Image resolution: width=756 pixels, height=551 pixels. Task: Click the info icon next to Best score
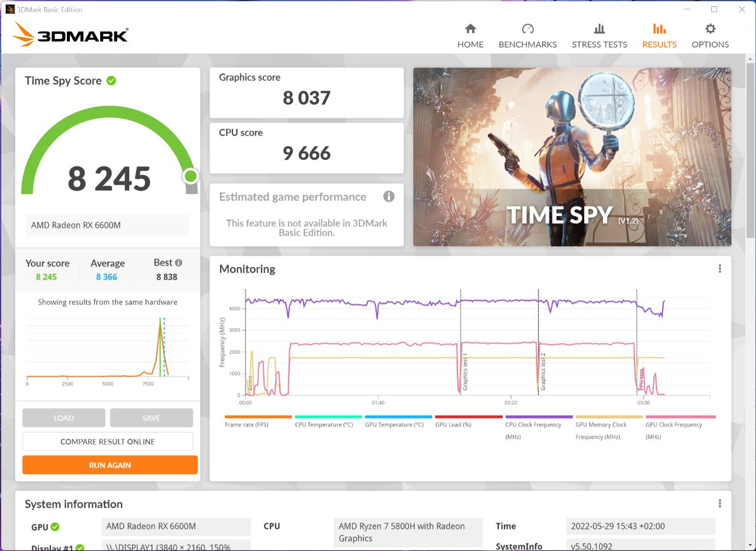[x=178, y=263]
